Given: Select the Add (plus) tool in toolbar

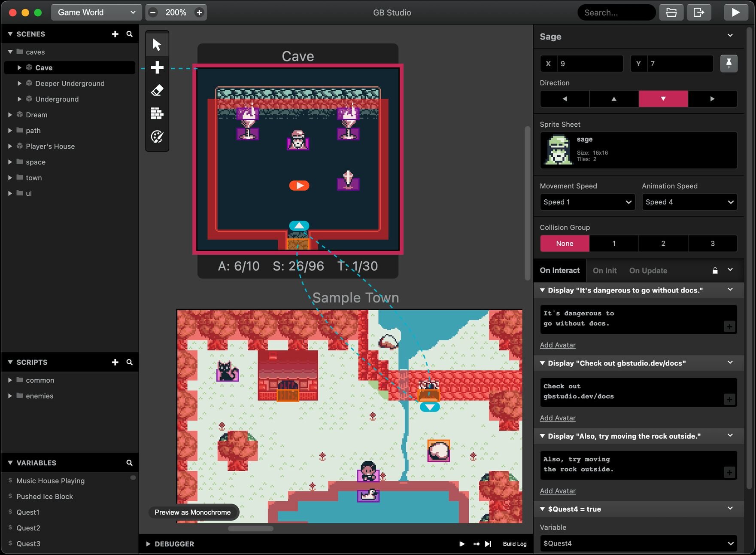Looking at the screenshot, I should click(157, 67).
